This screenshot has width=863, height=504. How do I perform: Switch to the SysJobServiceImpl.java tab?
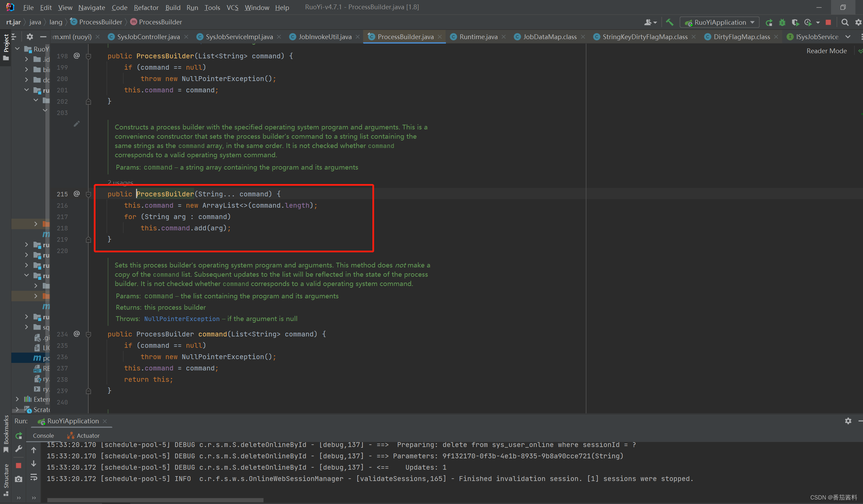pos(239,37)
